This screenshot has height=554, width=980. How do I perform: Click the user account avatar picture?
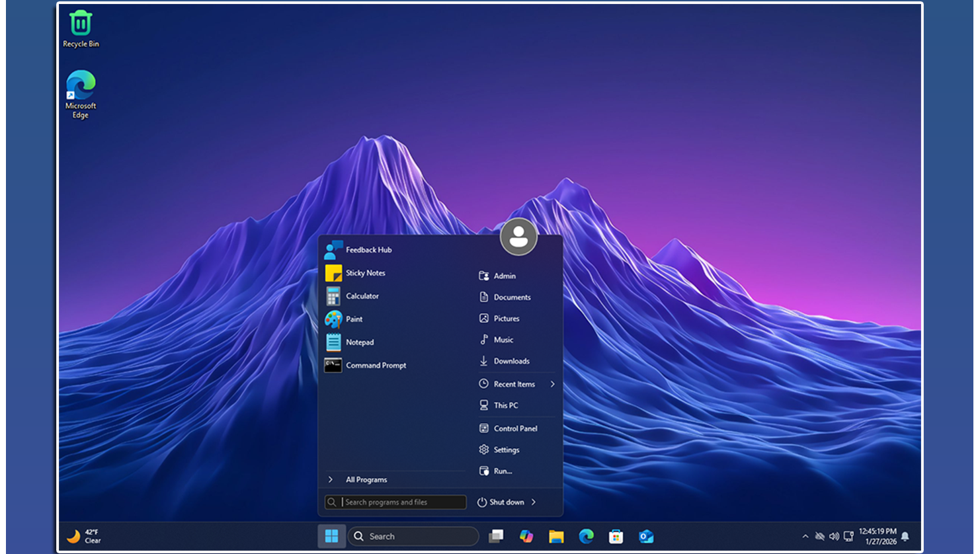pos(518,237)
